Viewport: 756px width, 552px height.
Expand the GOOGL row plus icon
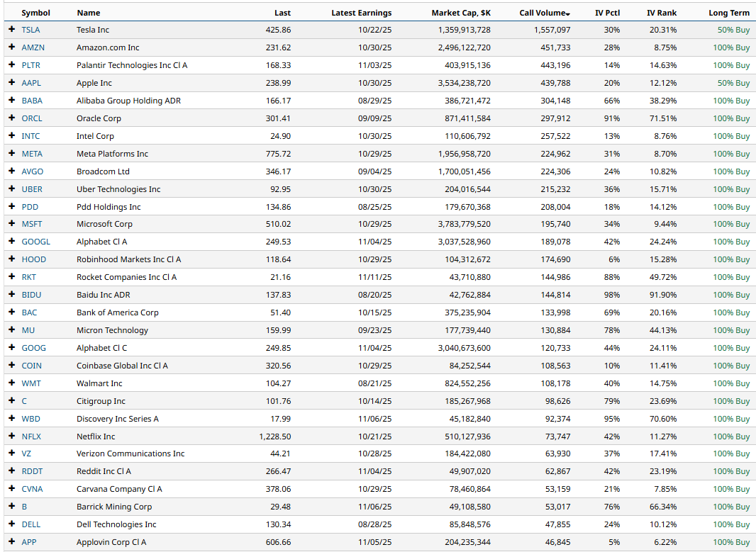12,242
